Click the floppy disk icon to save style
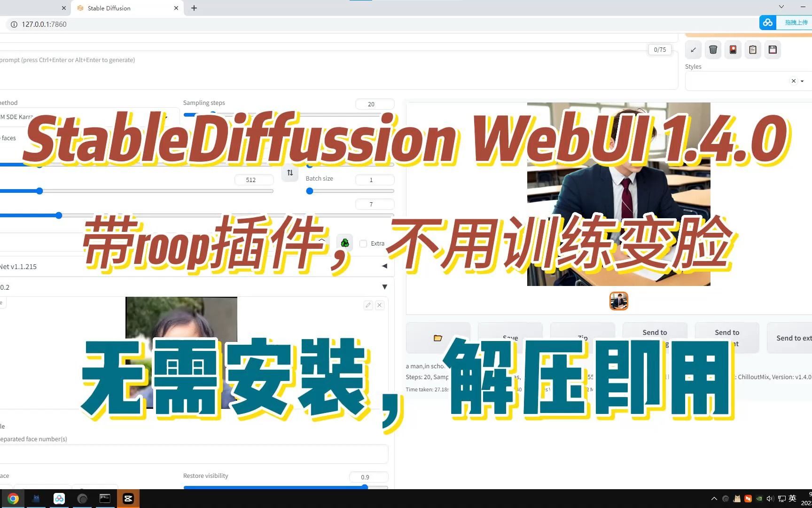 772,49
